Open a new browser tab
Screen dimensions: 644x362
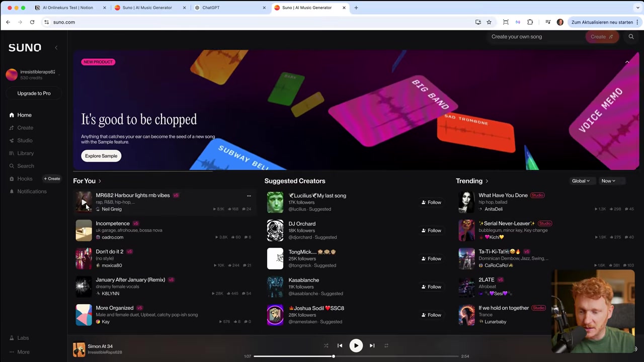point(356,8)
